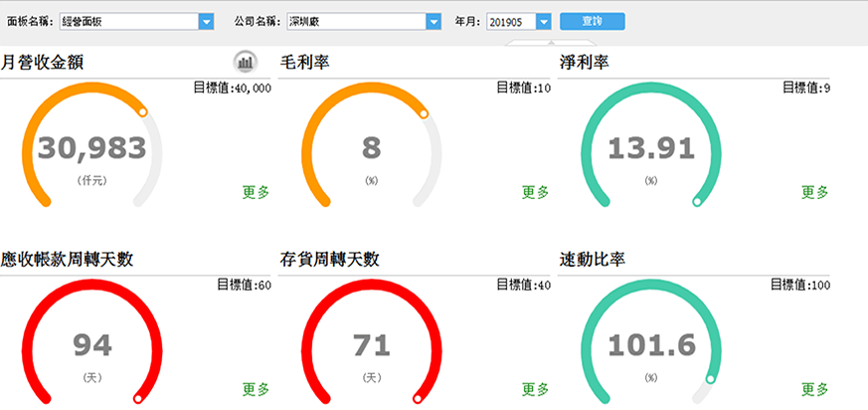Open 更多 link in 淨利率 panel
This screenshot has width=868, height=410.
pos(815,193)
